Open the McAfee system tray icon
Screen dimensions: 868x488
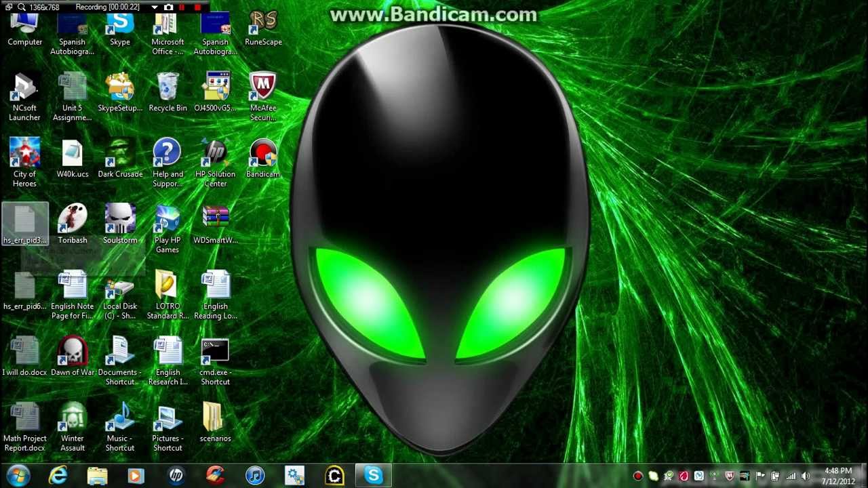coord(730,476)
